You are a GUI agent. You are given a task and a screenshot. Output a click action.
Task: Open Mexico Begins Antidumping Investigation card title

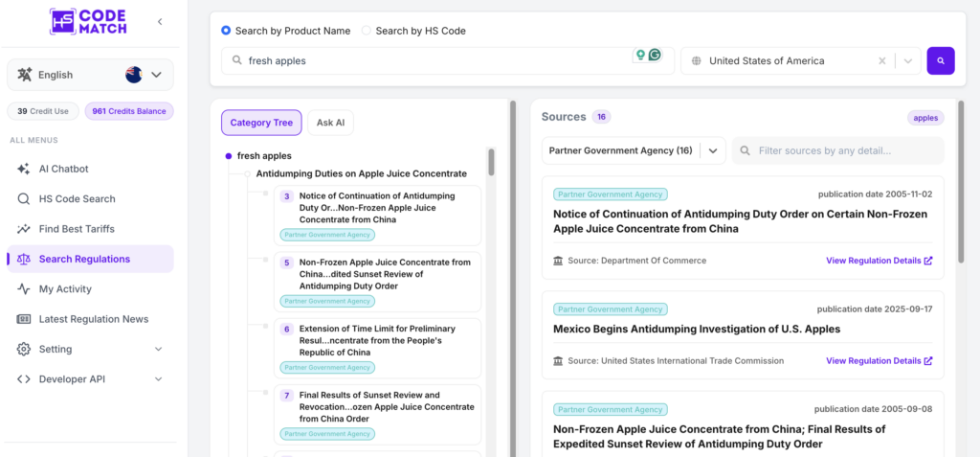pos(697,330)
